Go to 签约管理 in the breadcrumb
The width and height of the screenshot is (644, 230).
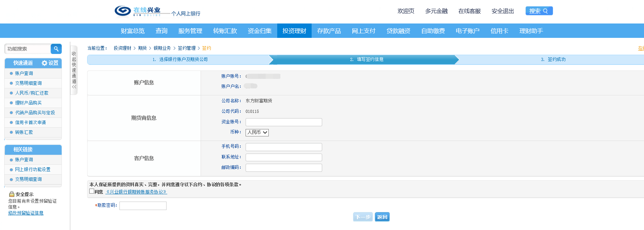187,48
